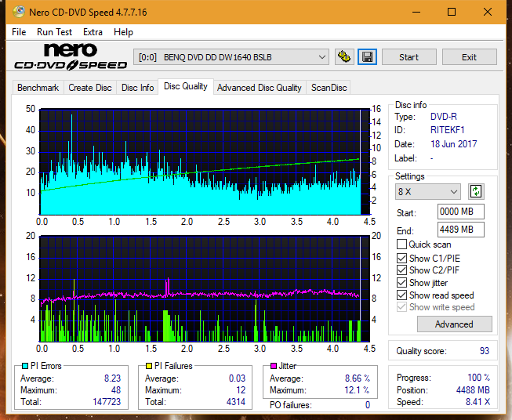Click the disabled Show write speed checkbox
Screen dimensions: 512x420
[401, 307]
